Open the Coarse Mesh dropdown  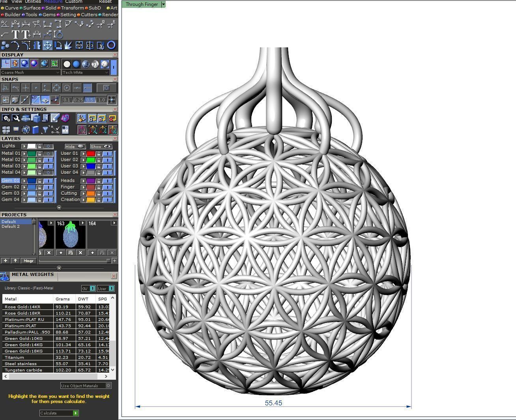pos(30,72)
